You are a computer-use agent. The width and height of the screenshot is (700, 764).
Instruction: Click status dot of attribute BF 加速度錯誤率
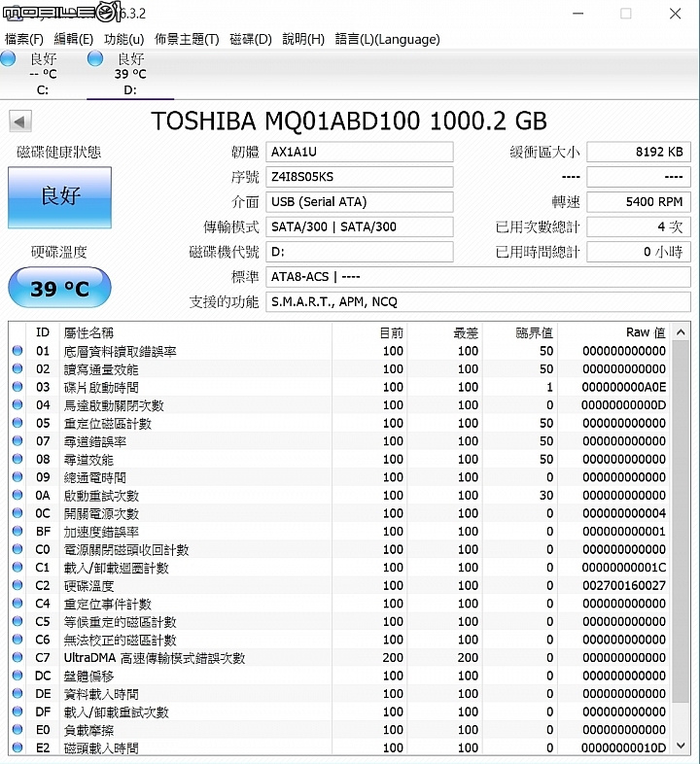[17, 531]
